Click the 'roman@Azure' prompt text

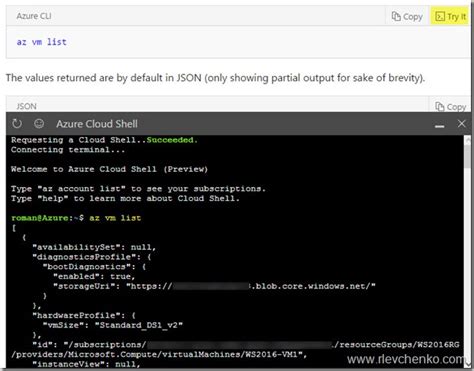coord(40,218)
